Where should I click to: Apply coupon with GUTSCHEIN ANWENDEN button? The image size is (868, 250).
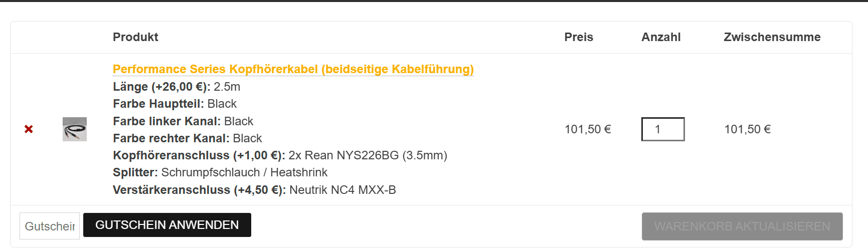(167, 225)
